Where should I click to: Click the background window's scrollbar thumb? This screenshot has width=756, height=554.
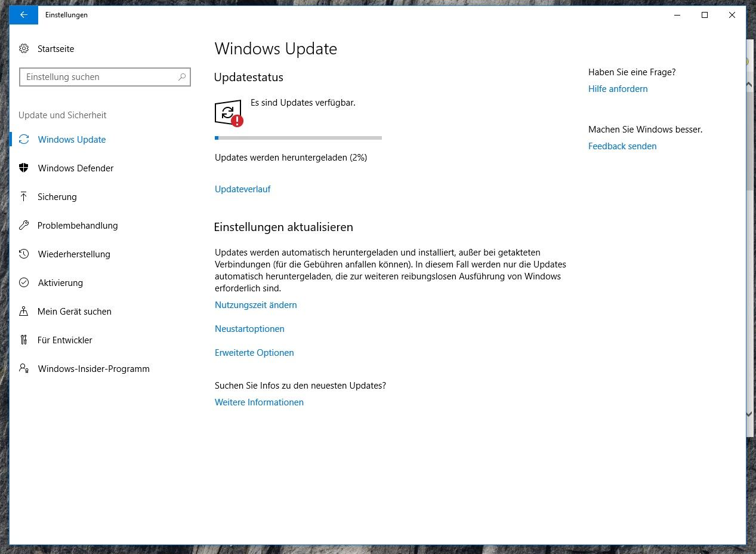[x=749, y=140]
